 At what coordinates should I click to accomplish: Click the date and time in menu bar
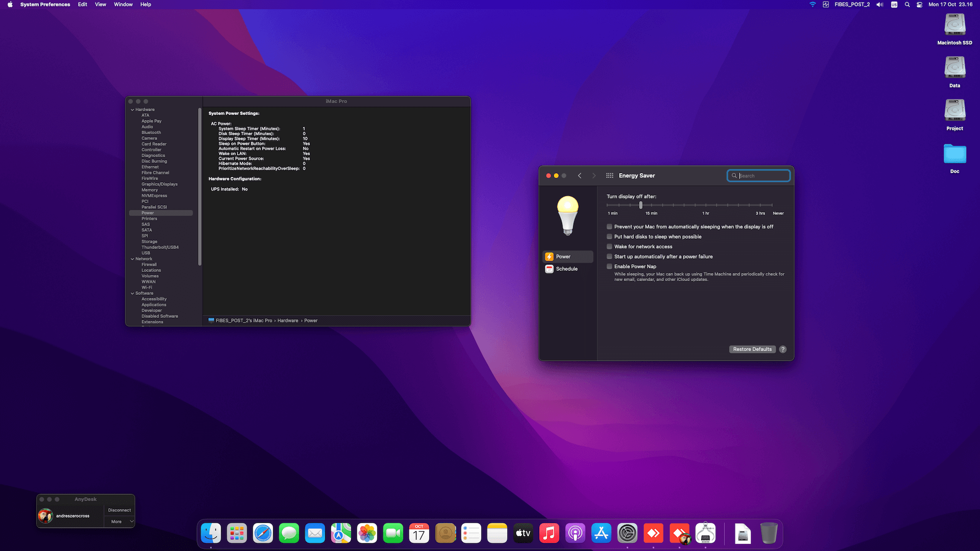tap(950, 5)
